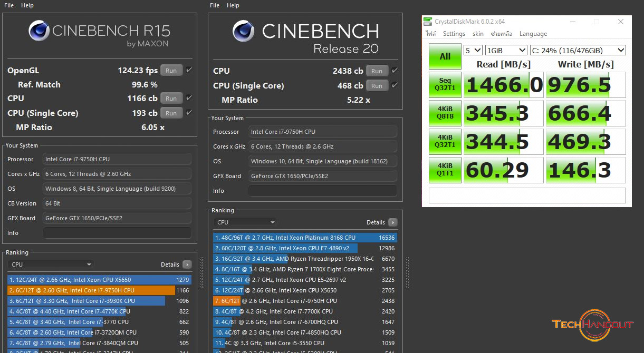644x353 pixels.
Task: Open the 1GiB test size dropdown
Action: (506, 50)
